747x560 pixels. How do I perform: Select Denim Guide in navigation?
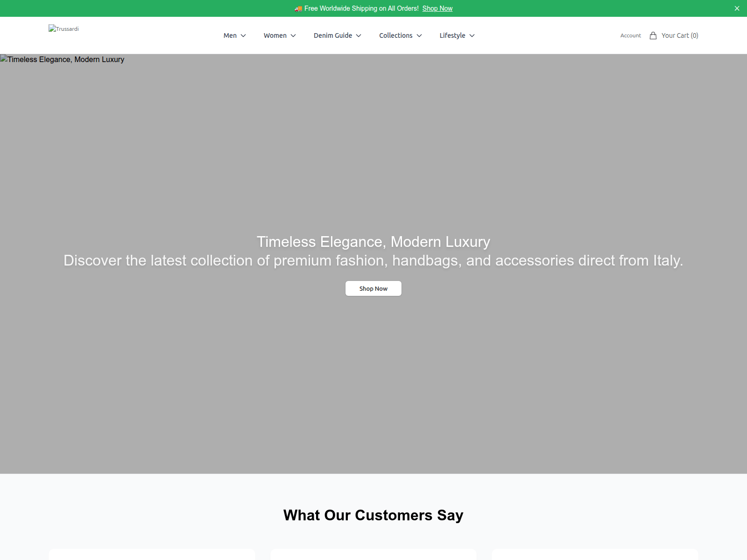(333, 35)
